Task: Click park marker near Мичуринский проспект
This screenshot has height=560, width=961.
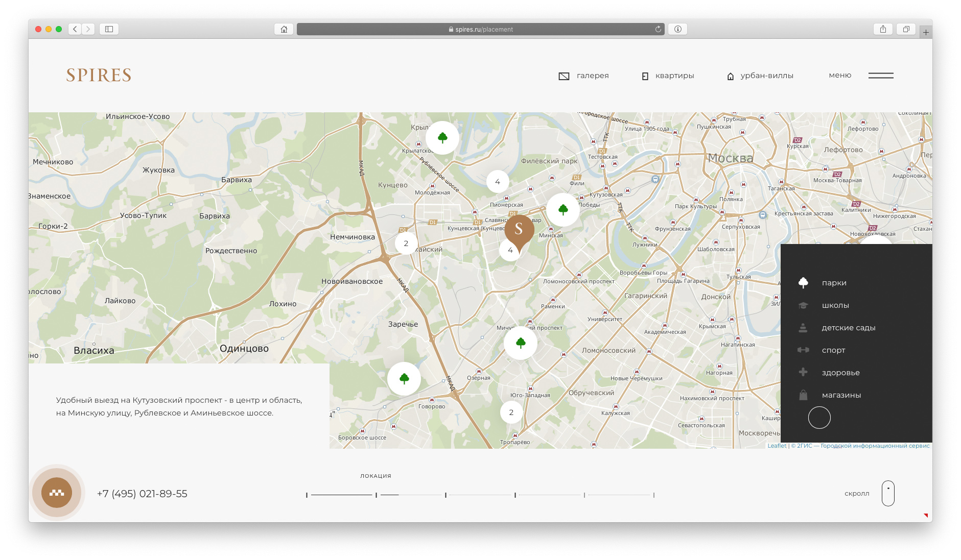Action: (x=521, y=343)
